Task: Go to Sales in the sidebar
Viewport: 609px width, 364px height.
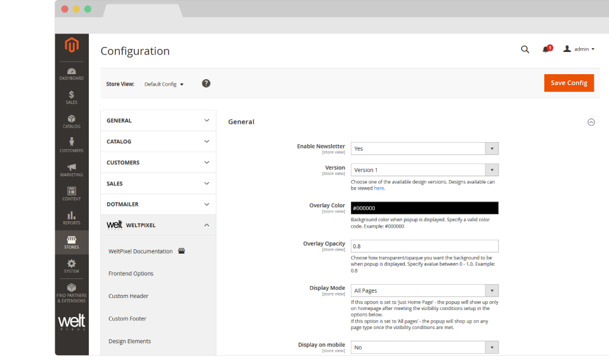Action: pos(71,97)
